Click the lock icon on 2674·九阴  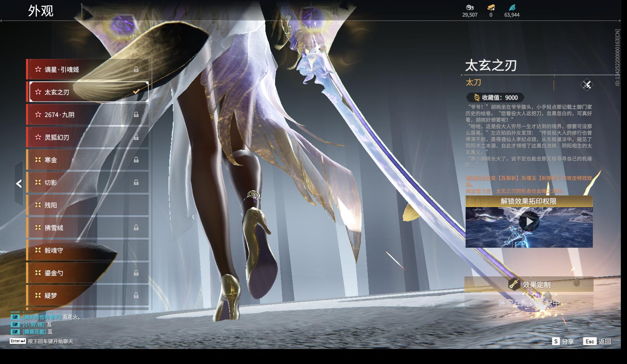tap(136, 115)
